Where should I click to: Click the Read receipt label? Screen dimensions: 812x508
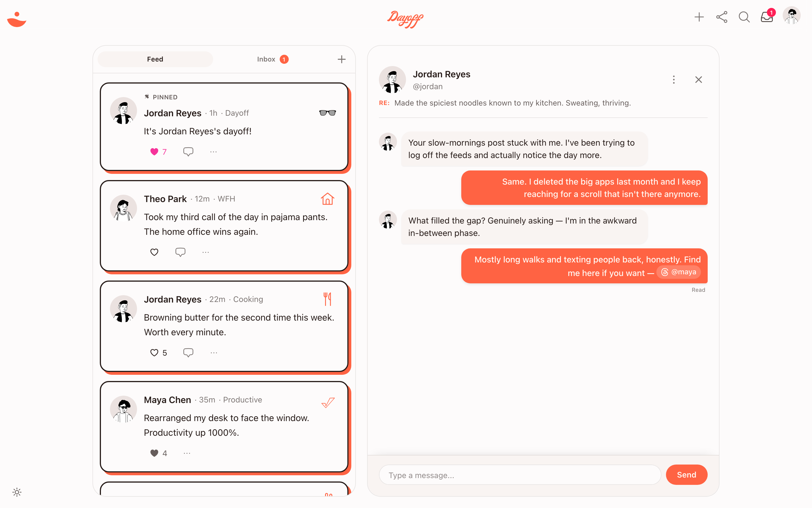(698, 290)
